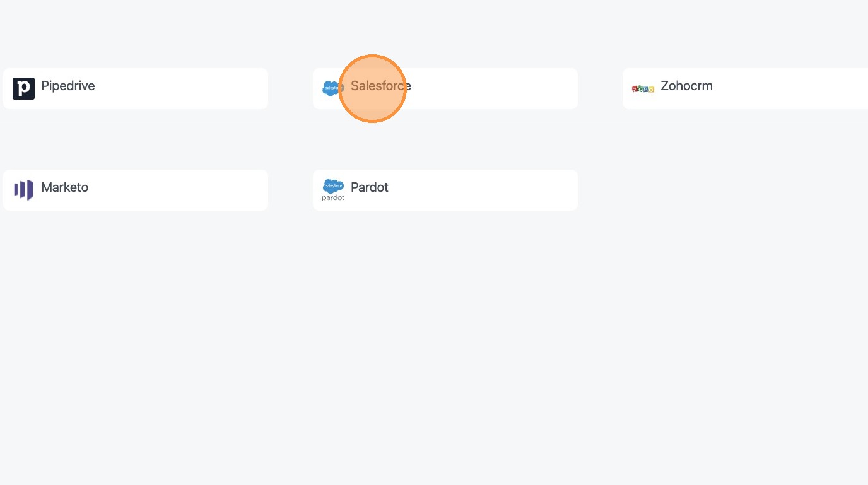This screenshot has height=485, width=868.
Task: Click the small 'pardot' caption under the logo
Action: point(333,198)
